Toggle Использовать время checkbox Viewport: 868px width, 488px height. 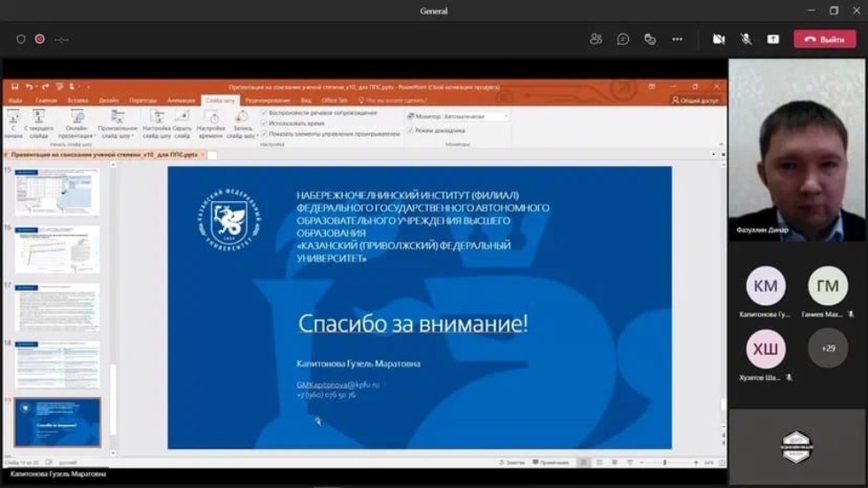point(264,123)
